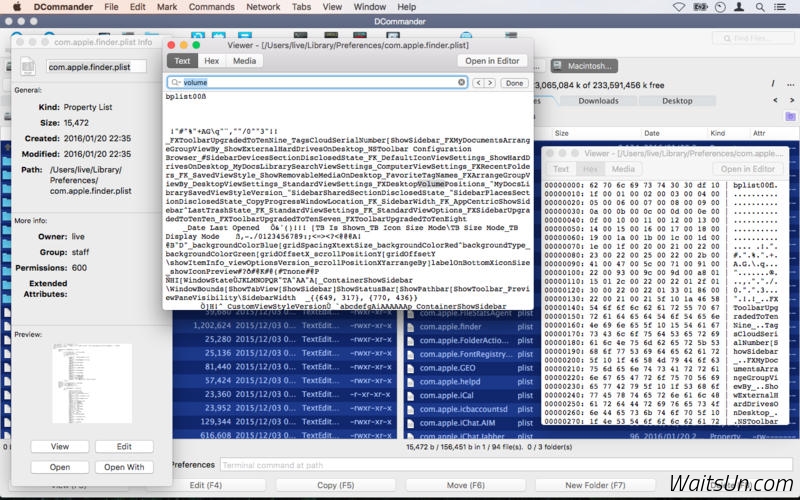Click Done to close the search bar

click(x=514, y=83)
